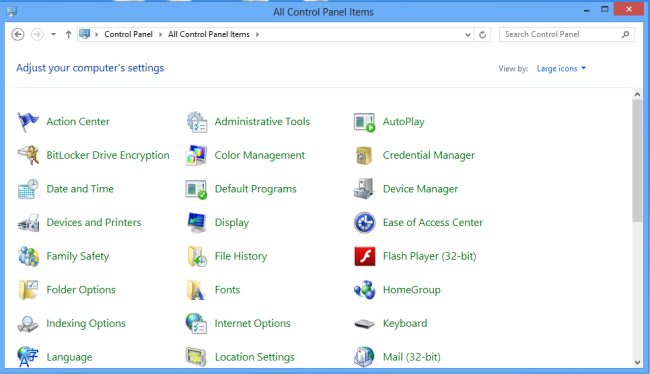Select Control Panel in the breadcrumb path

pyautogui.click(x=128, y=34)
